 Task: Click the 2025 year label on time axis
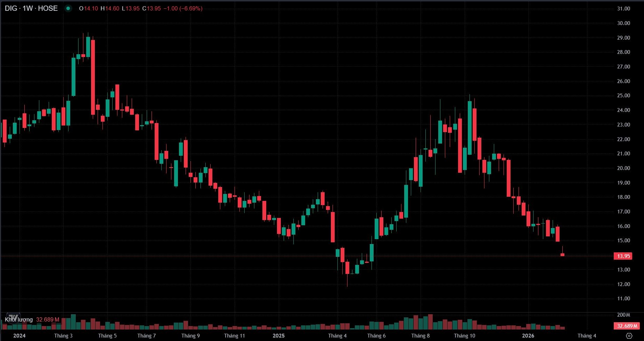tap(278, 335)
